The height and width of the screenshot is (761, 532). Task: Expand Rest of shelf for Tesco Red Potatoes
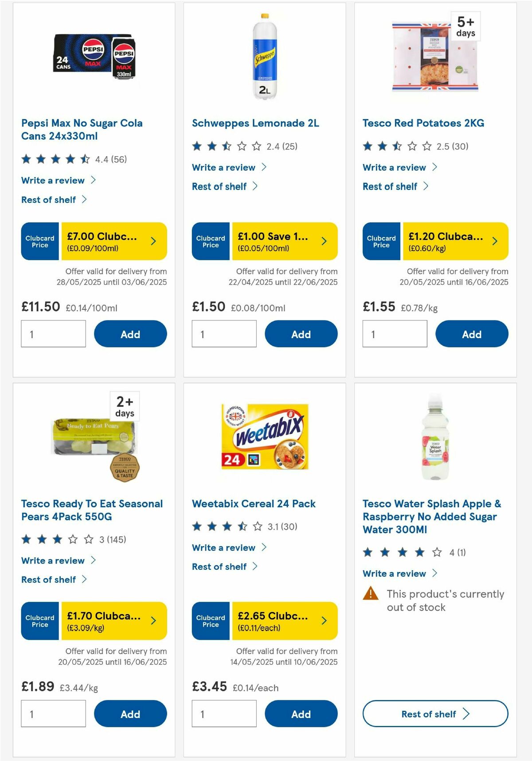(390, 186)
